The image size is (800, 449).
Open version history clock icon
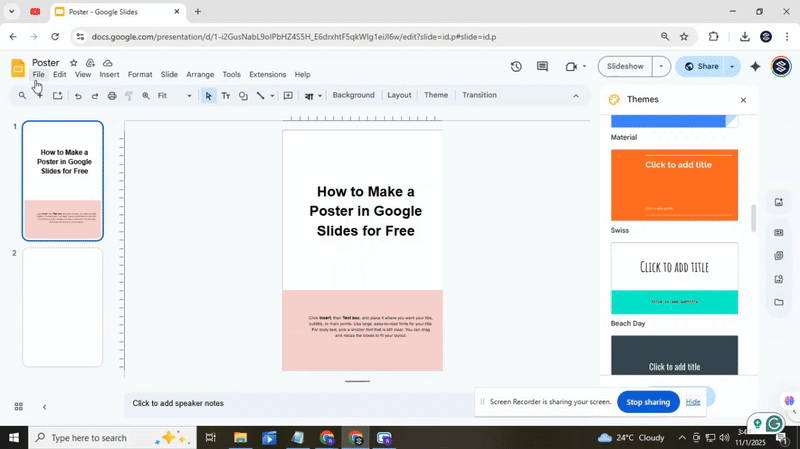click(x=516, y=67)
